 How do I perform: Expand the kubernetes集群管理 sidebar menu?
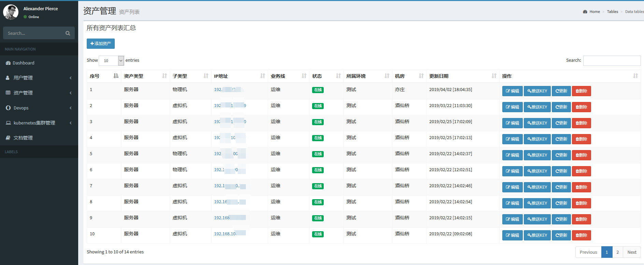tap(39, 123)
